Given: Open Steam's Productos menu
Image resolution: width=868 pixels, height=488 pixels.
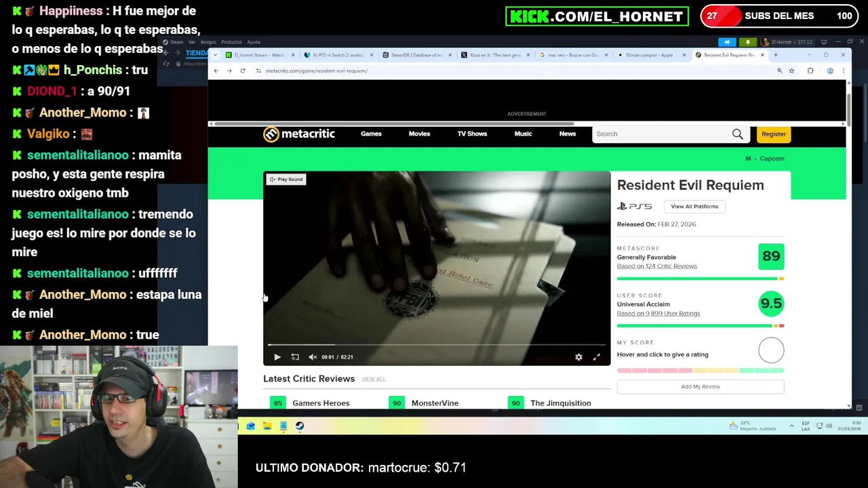Looking at the screenshot, I should (231, 42).
